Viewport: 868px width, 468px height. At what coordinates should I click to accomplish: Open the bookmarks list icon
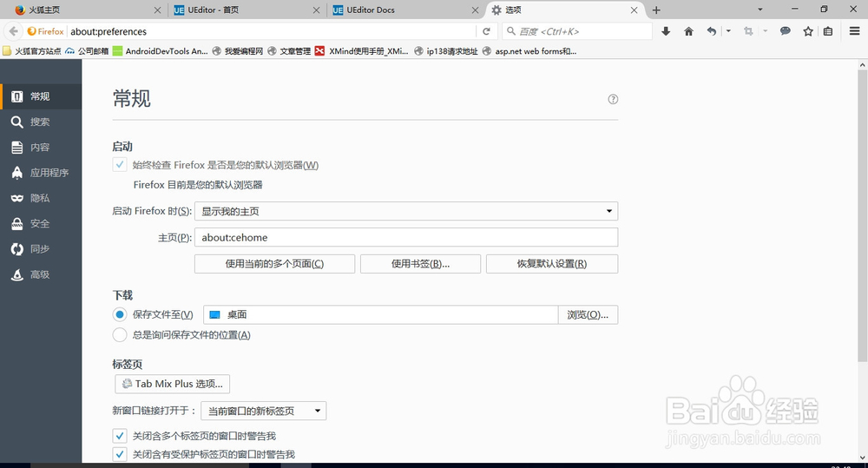coord(828,31)
